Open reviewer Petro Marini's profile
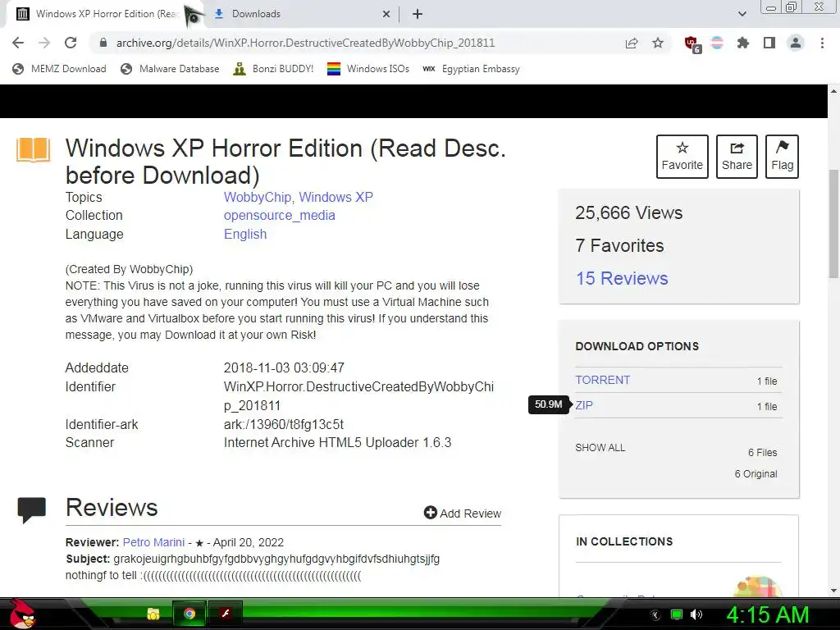 pyautogui.click(x=153, y=542)
